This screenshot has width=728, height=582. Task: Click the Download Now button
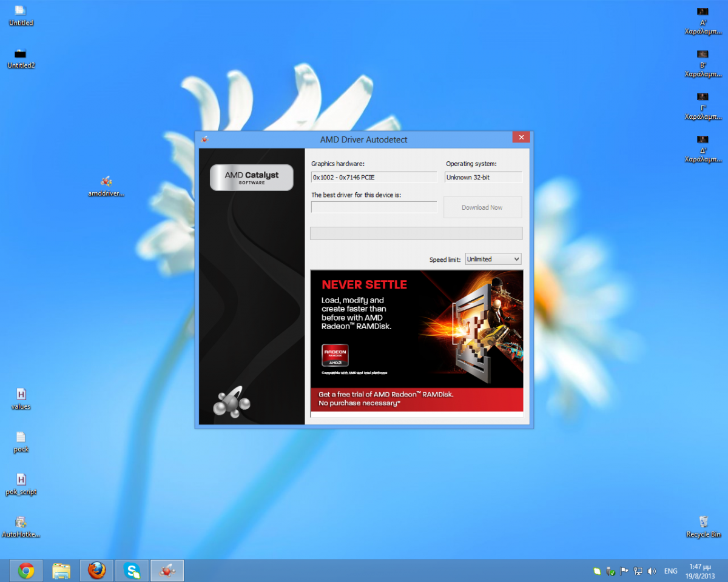pos(482,207)
